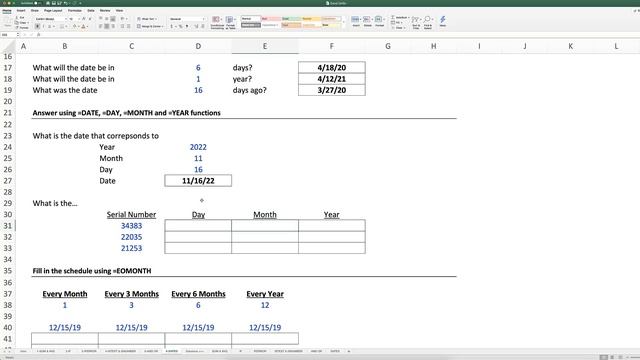
Task: Align text to the right
Action: 113,26
